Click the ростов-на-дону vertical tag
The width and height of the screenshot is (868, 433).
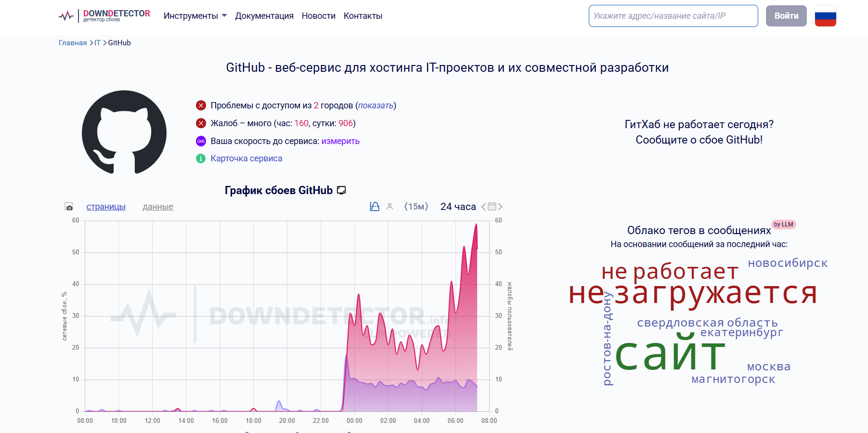tap(608, 339)
